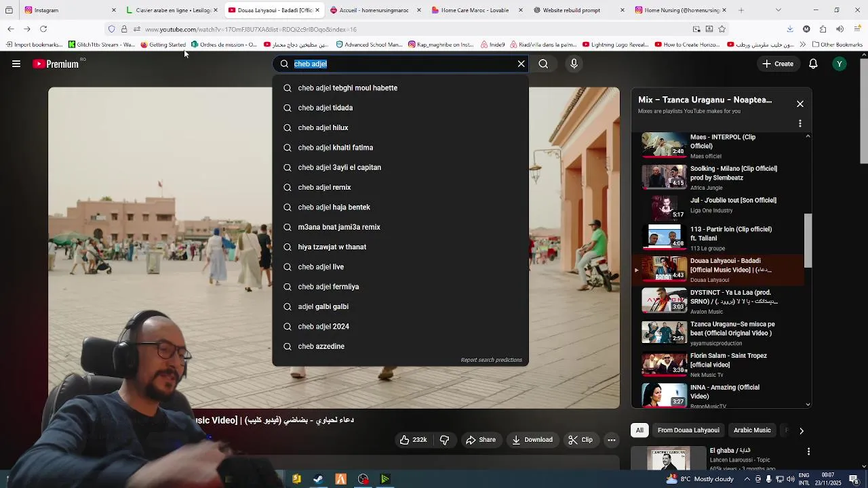
Task: Choose suggestion m3ana bnat jami3a remix
Action: point(400,227)
